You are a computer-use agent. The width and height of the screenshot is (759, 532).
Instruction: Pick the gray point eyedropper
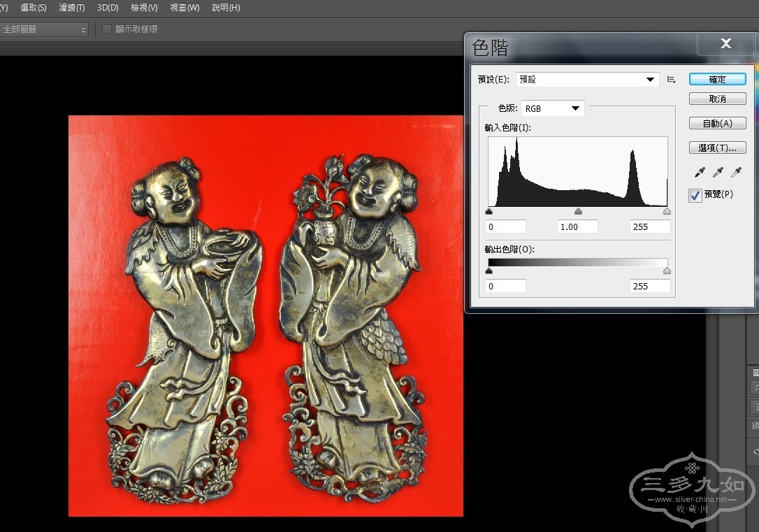coord(718,172)
